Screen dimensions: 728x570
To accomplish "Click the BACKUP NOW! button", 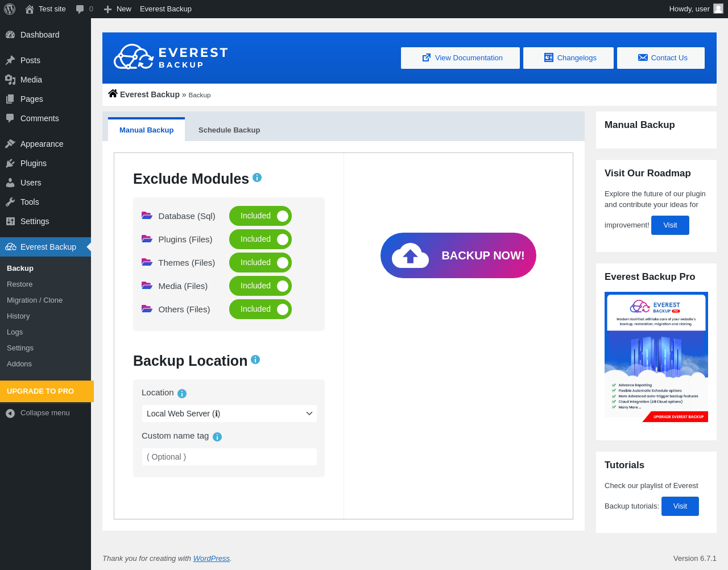I will [458, 255].
